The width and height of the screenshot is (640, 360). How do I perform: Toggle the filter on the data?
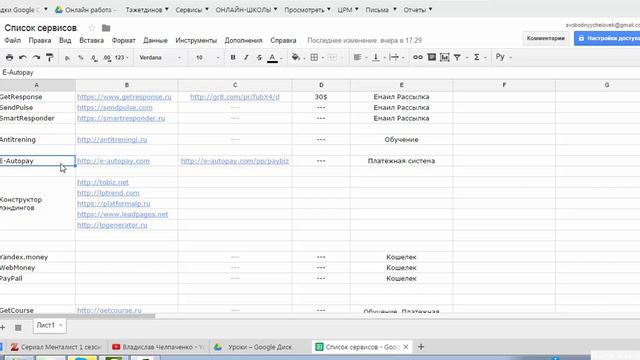457,58
